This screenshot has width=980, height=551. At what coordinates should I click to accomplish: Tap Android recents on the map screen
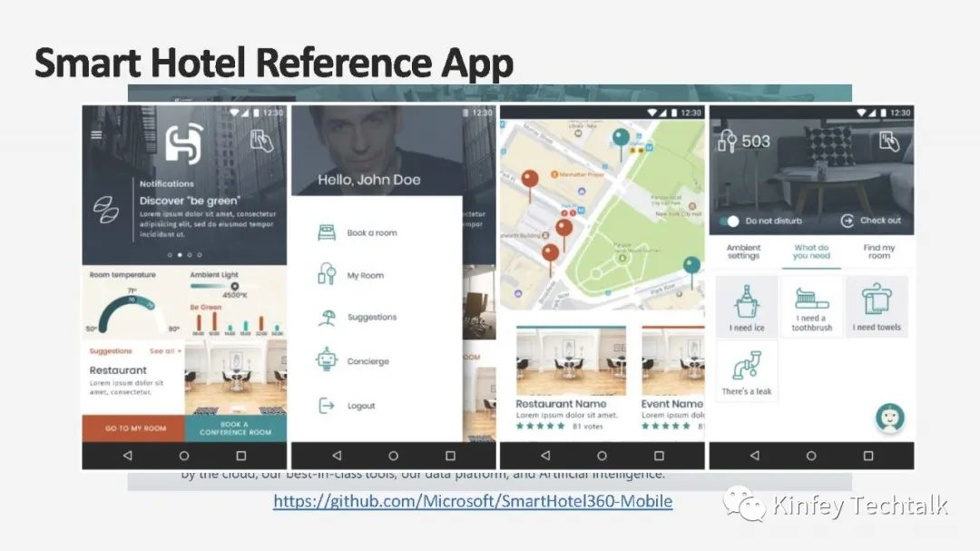pyautogui.click(x=659, y=456)
